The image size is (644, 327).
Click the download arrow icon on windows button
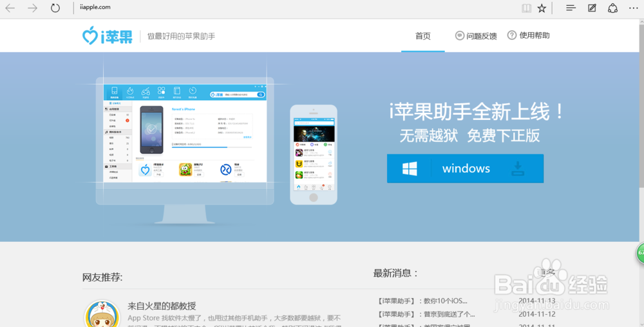pos(518,168)
